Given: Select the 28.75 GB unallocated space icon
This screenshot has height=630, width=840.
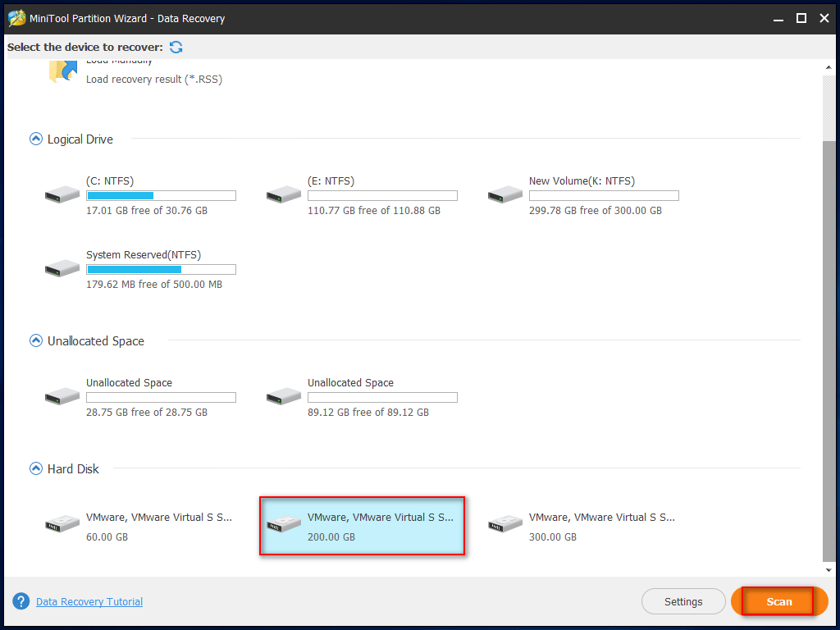Looking at the screenshot, I should tap(62, 396).
